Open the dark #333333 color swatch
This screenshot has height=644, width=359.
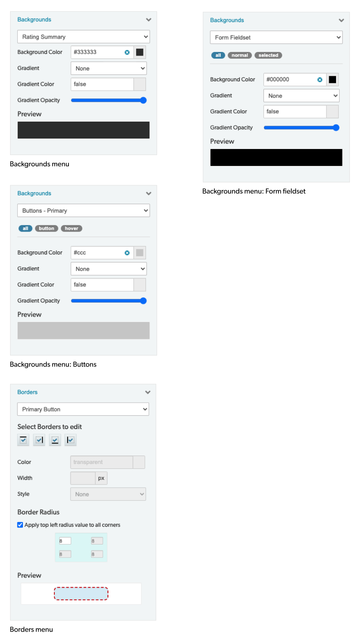(x=140, y=52)
